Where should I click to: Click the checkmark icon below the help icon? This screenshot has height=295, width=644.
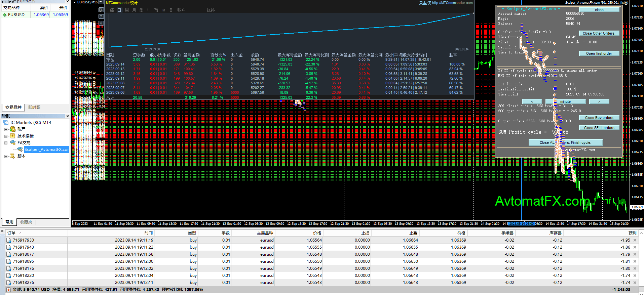[101, 23]
